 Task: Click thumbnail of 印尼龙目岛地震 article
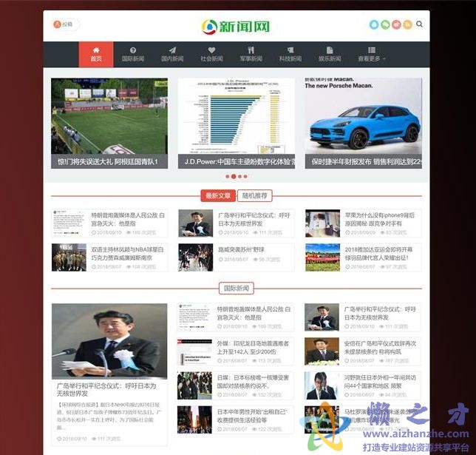(x=194, y=351)
